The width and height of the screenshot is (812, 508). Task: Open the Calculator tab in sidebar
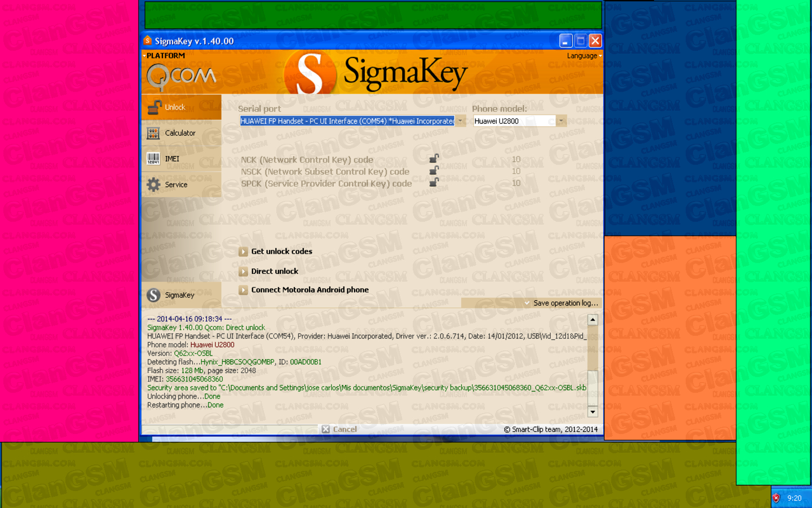[182, 133]
